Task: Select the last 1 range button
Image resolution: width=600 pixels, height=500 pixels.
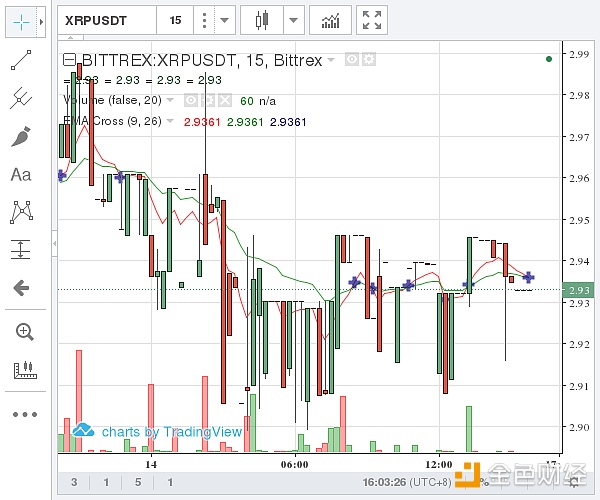Action: 170,482
